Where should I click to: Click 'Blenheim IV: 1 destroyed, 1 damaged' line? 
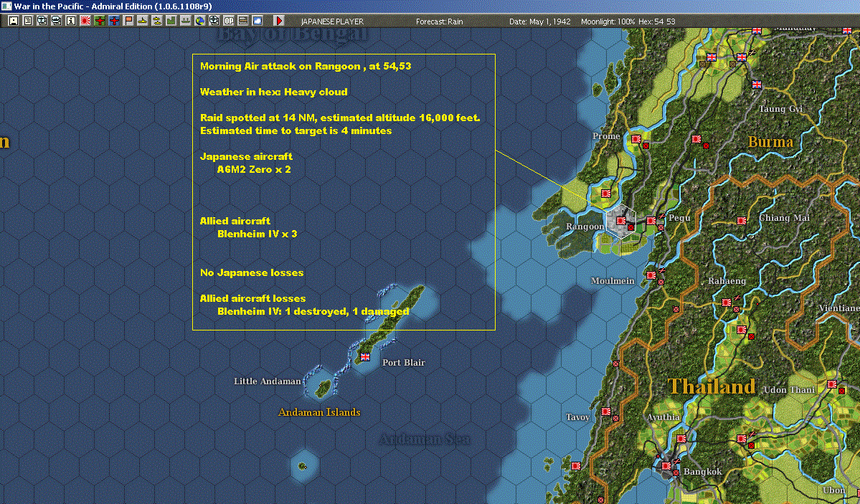click(x=313, y=311)
